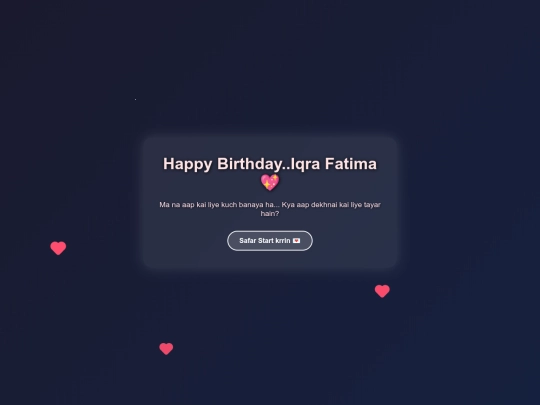Tap the floating heart below the card's right corner

pyautogui.click(x=382, y=291)
